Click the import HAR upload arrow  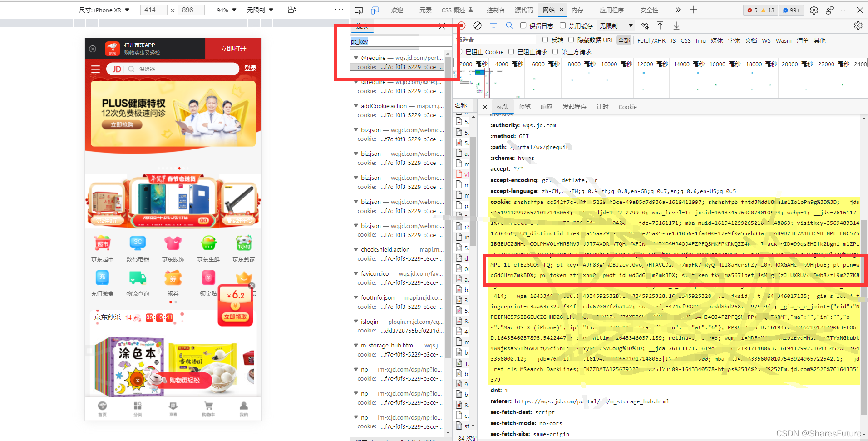click(x=660, y=25)
